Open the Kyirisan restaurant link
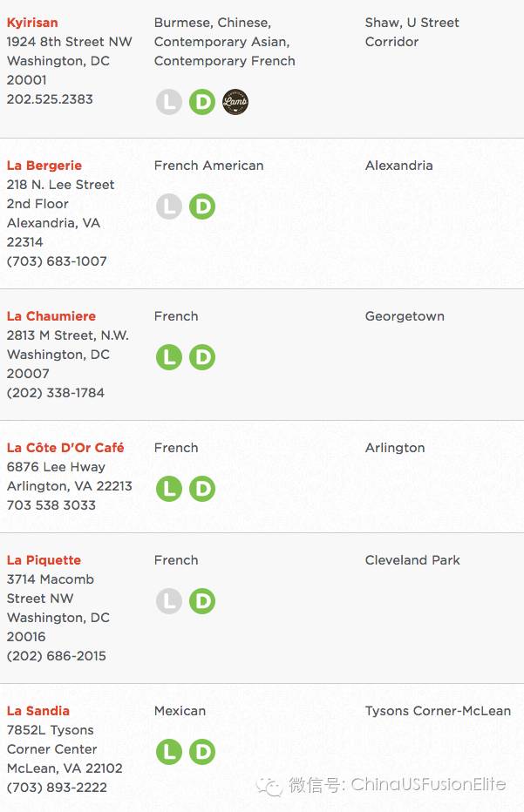 coord(32,24)
